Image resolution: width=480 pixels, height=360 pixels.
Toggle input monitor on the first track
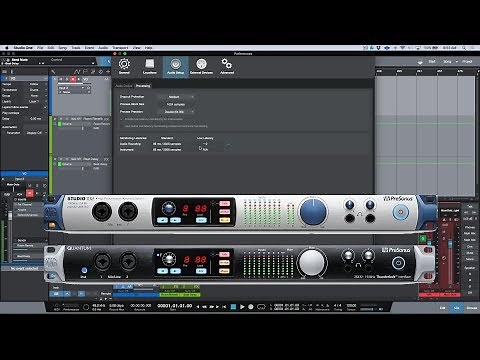79,79
